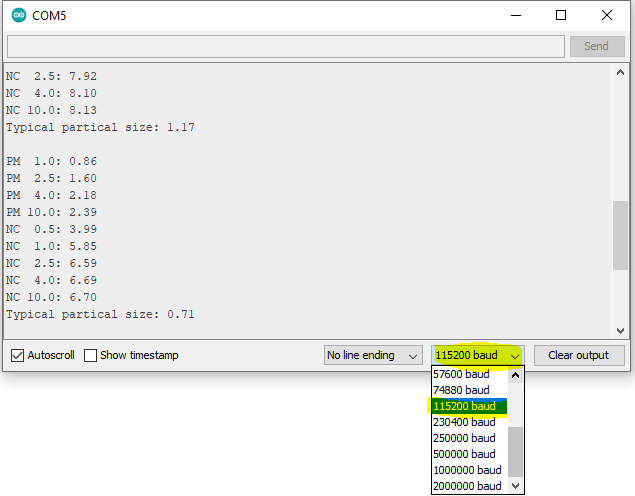Minimize the COM5 window
This screenshot has width=635, height=496.
click(x=516, y=15)
